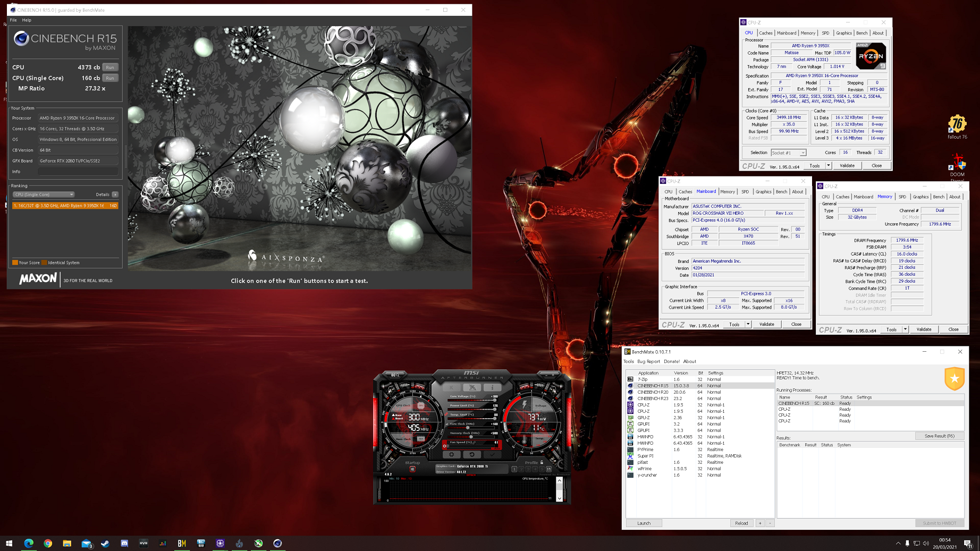
Task: Click Cinebench Info input field
Action: 78,172
